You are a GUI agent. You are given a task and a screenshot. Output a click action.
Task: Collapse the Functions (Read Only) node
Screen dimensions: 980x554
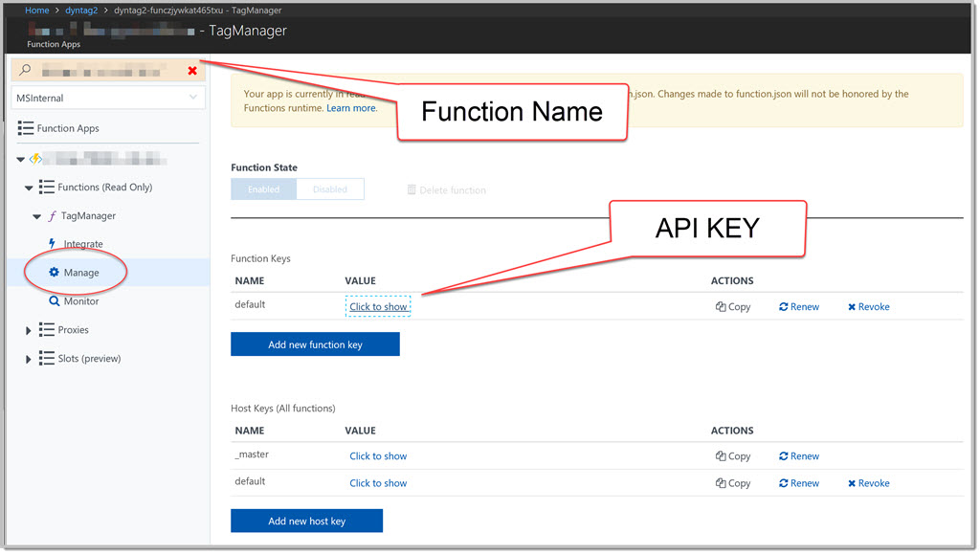click(29, 188)
